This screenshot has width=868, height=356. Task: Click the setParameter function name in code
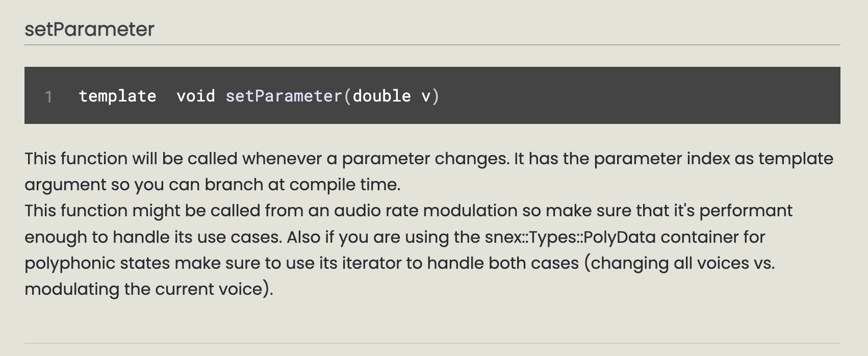click(x=284, y=96)
